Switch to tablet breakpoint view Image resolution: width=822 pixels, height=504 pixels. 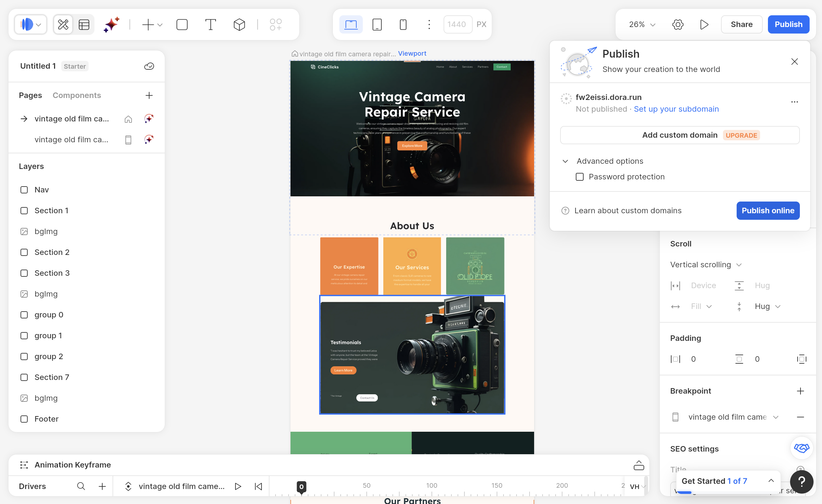click(x=377, y=24)
